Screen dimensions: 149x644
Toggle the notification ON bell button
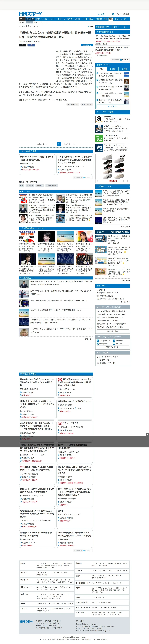click(87, 45)
